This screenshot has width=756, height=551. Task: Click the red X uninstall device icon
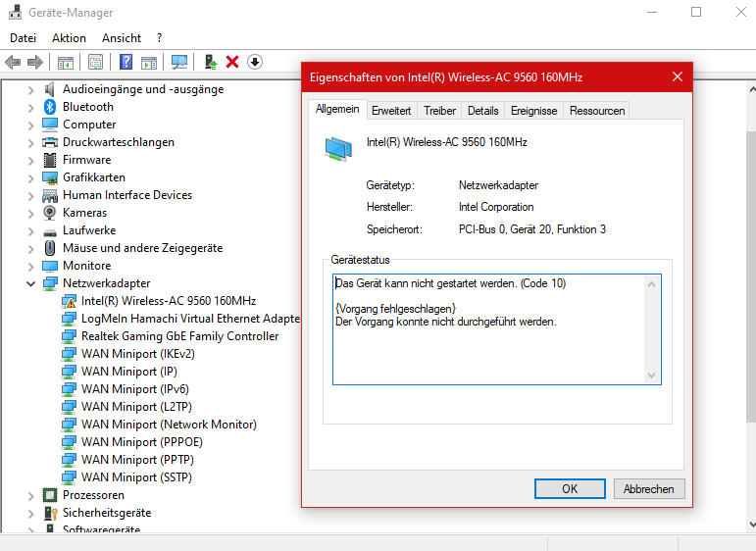pyautogui.click(x=232, y=62)
